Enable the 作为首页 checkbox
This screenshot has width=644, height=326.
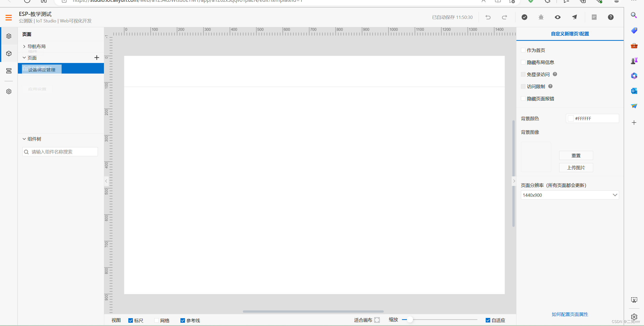click(x=523, y=50)
